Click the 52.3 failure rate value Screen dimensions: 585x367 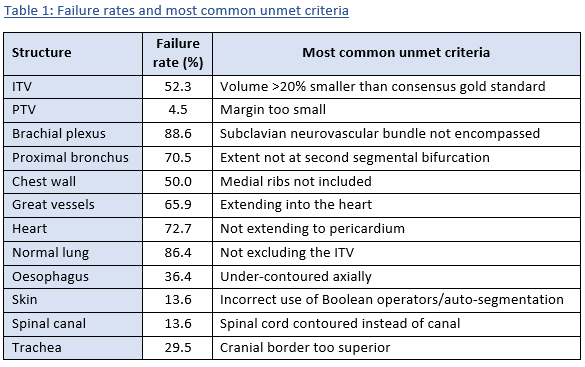pyautogui.click(x=178, y=87)
